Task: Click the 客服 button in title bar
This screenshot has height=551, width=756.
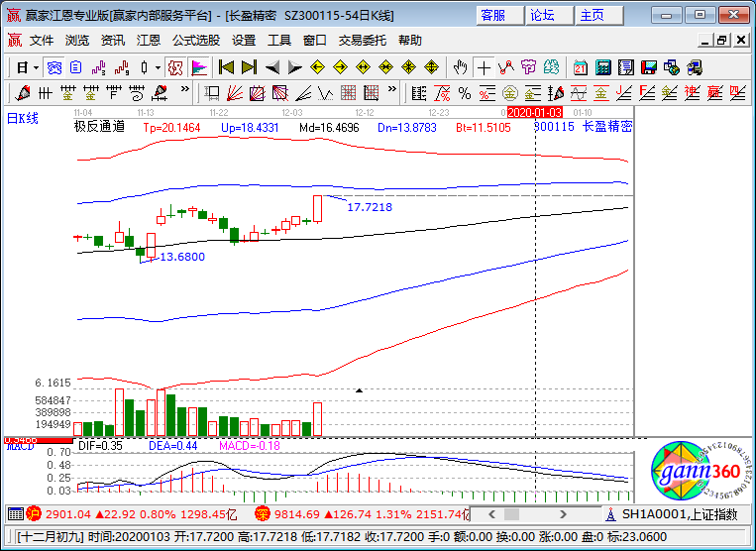Action: pos(500,16)
